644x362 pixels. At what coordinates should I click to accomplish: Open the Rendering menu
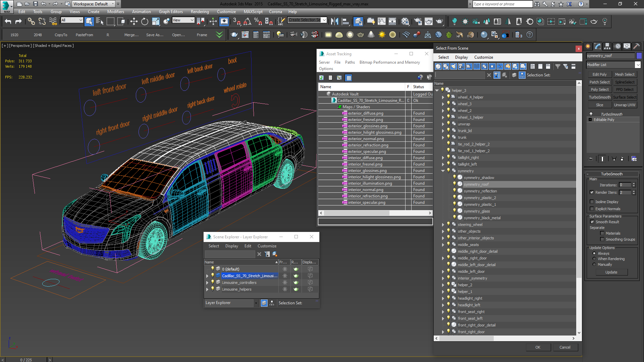pyautogui.click(x=200, y=11)
